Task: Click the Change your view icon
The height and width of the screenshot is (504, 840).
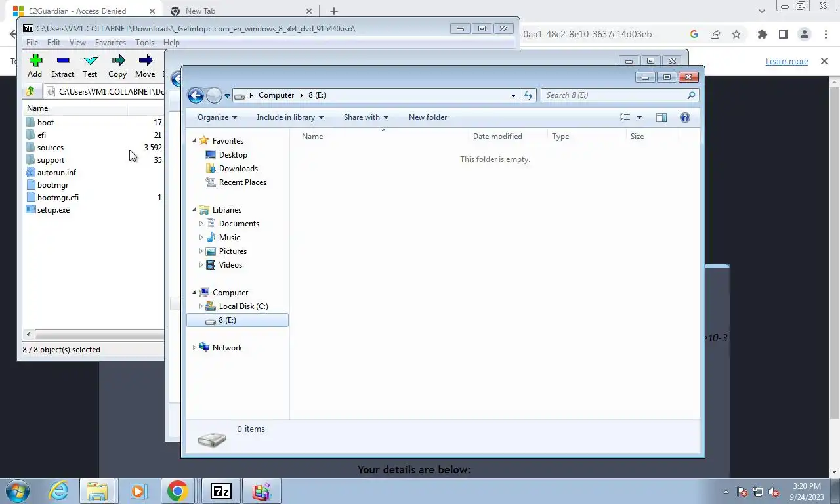Action: (625, 117)
